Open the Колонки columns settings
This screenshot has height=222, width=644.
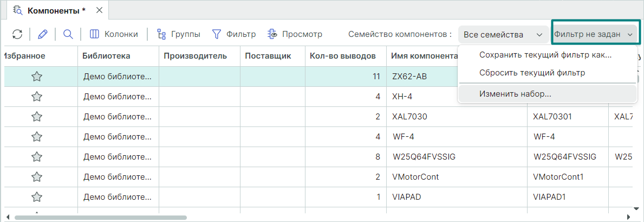click(114, 34)
